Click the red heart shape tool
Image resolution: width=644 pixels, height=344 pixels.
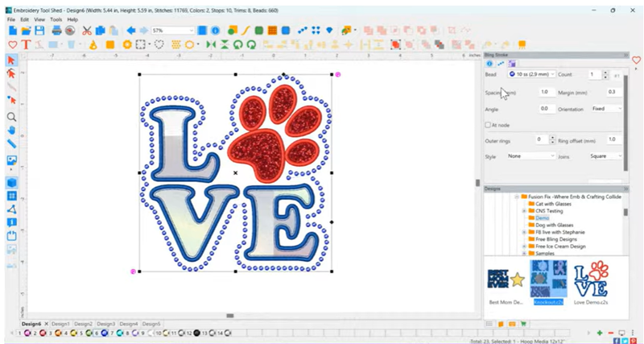coord(12,44)
